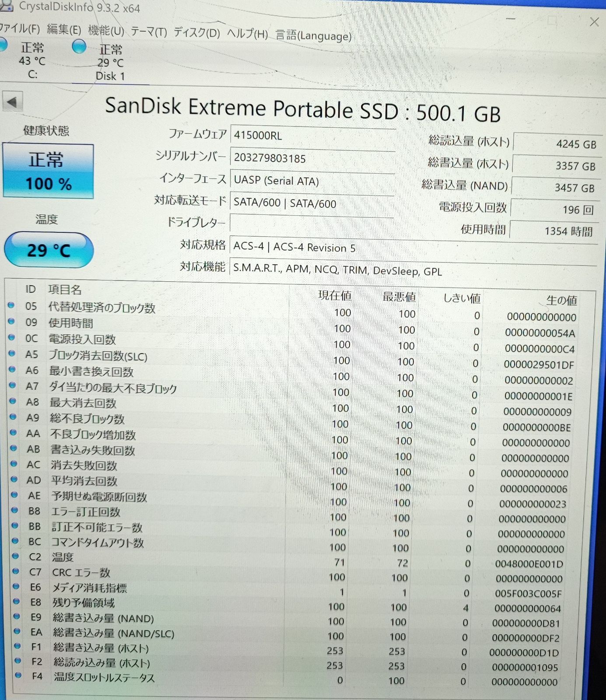Click the firmware field 415000RL
Image resolution: width=606 pixels, height=700 pixels.
(x=312, y=136)
